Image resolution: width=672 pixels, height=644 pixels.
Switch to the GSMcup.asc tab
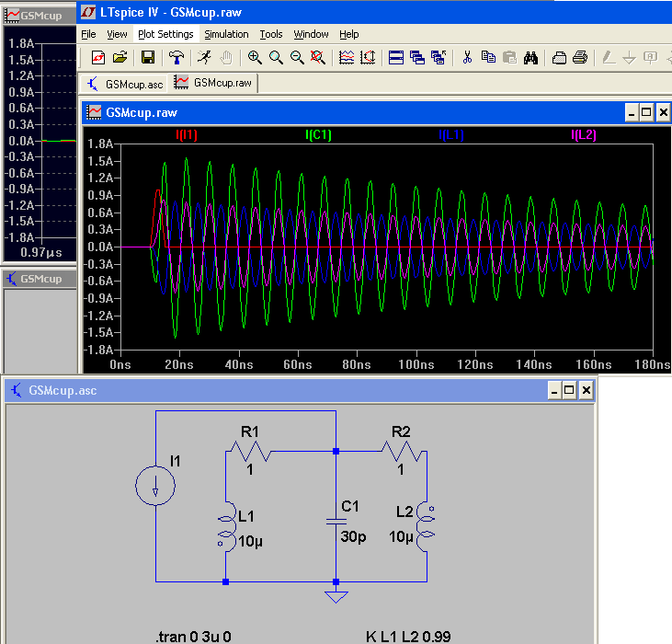125,84
